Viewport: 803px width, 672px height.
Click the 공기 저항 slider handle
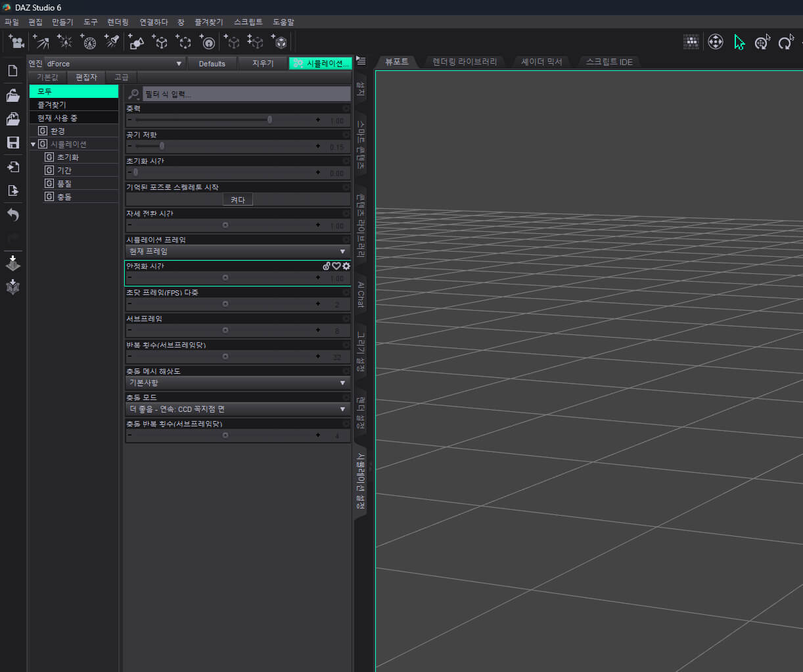click(162, 146)
